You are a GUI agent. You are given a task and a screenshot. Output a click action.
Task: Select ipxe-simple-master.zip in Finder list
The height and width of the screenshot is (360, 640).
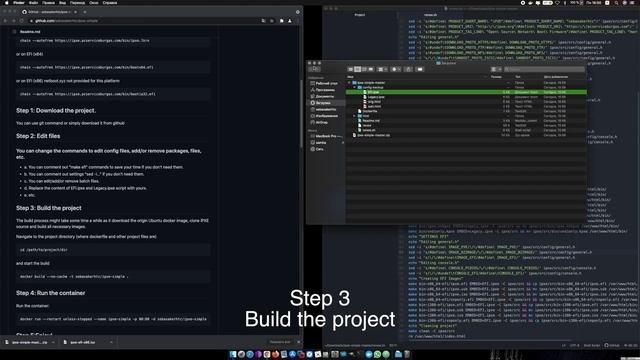click(x=373, y=135)
